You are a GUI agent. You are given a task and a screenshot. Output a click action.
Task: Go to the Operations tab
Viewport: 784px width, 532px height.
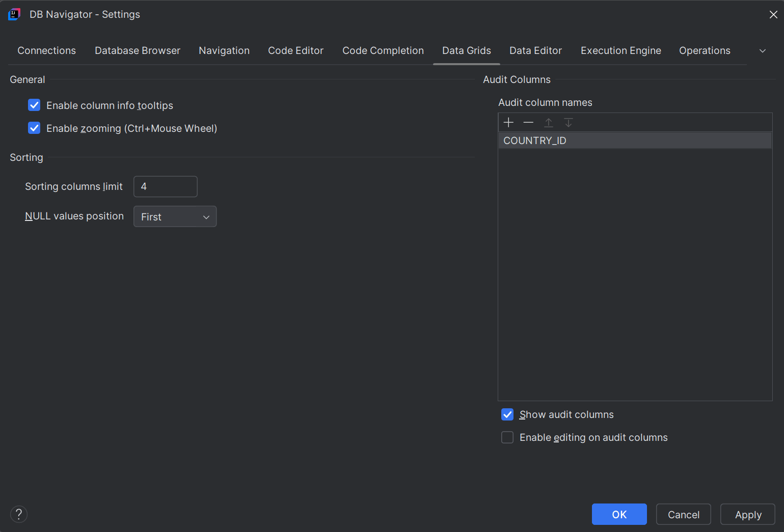(705, 50)
